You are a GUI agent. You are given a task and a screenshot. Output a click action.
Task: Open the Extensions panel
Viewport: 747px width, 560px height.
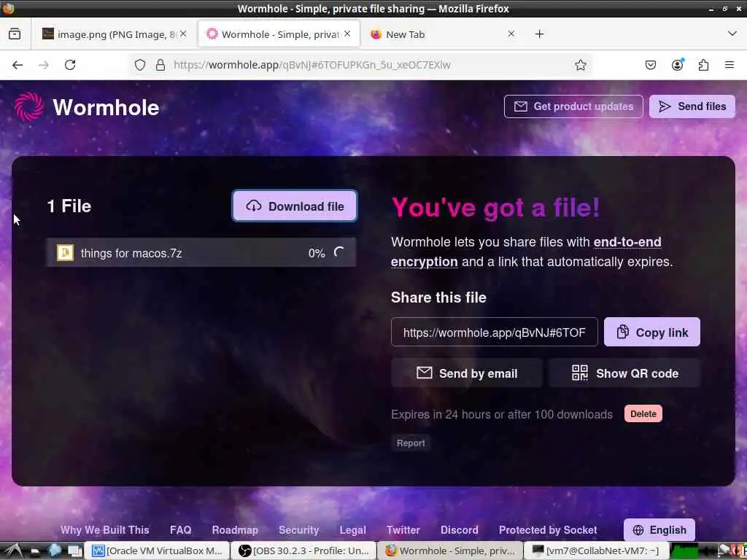pos(703,65)
